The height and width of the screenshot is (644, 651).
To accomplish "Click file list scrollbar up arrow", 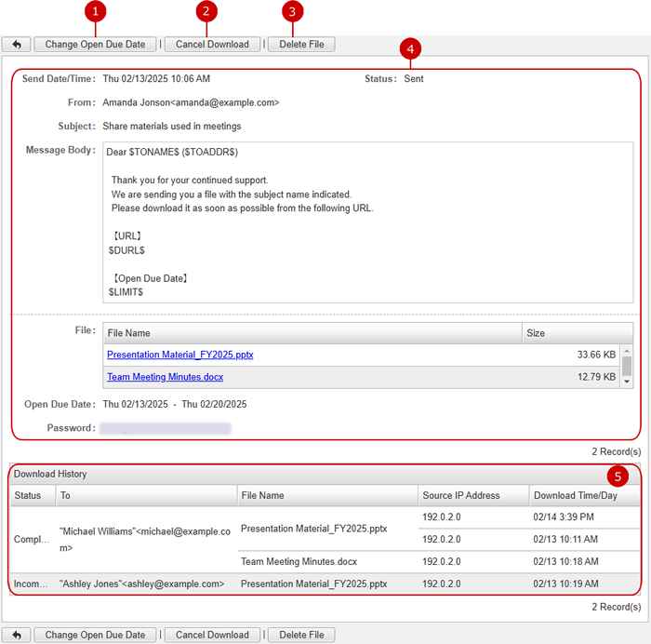I will tap(627, 351).
